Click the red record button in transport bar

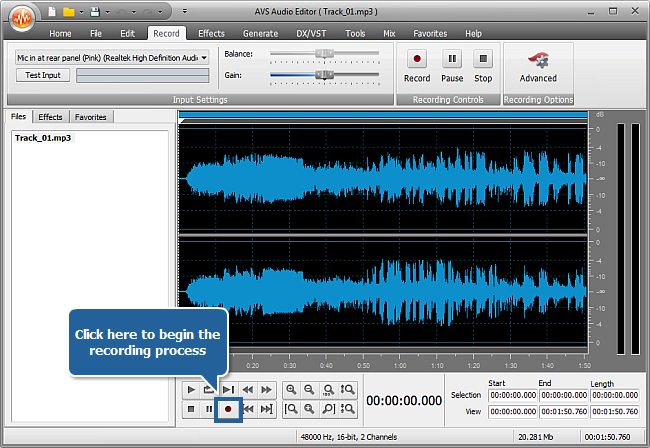pyautogui.click(x=228, y=409)
